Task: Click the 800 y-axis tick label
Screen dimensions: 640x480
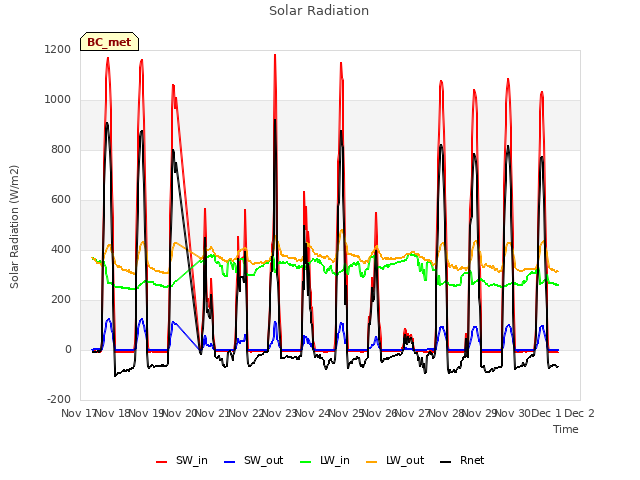Action: click(60, 150)
